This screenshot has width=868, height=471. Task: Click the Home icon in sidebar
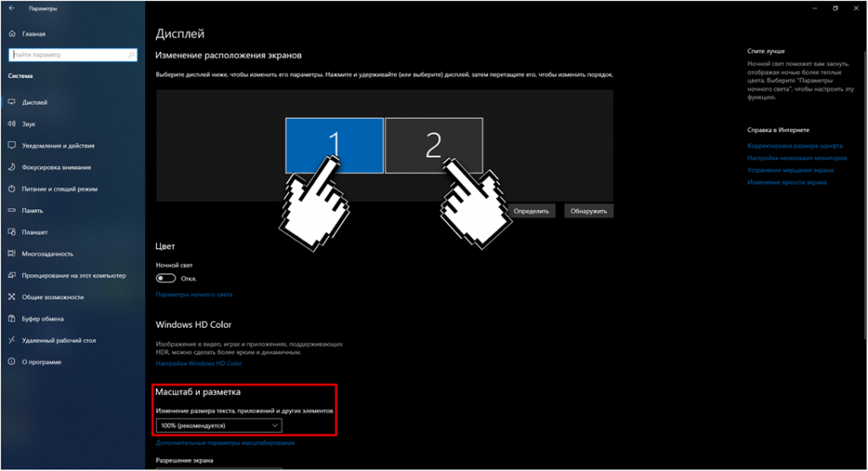(12, 34)
